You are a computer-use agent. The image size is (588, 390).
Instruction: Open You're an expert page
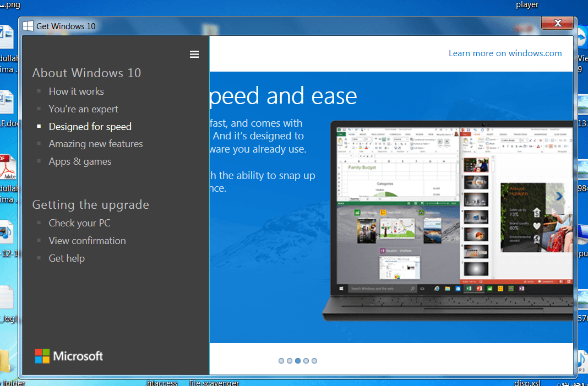tap(83, 109)
